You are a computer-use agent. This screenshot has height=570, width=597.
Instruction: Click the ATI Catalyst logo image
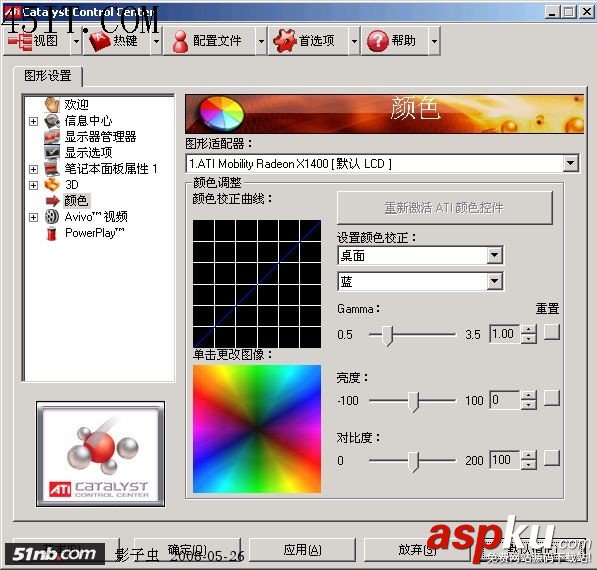101,454
